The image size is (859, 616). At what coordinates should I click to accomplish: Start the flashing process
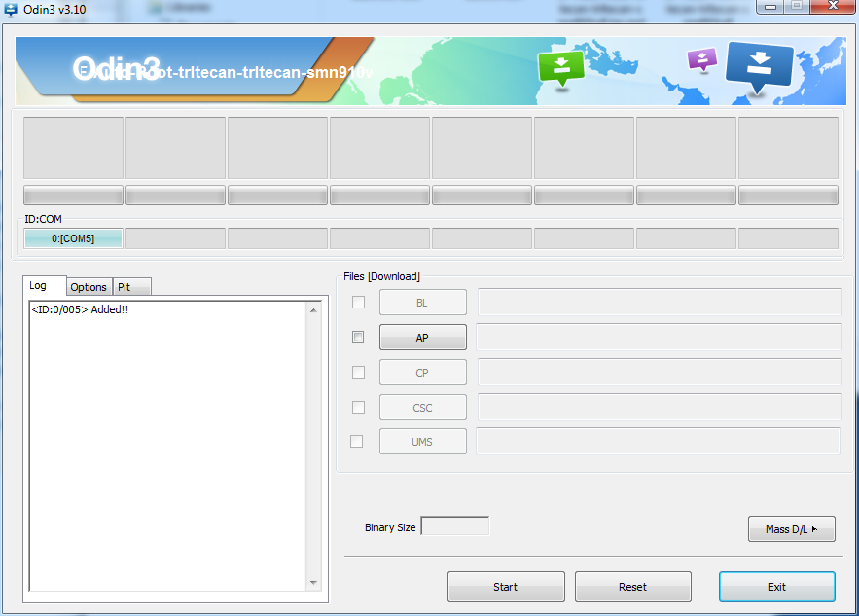click(506, 587)
